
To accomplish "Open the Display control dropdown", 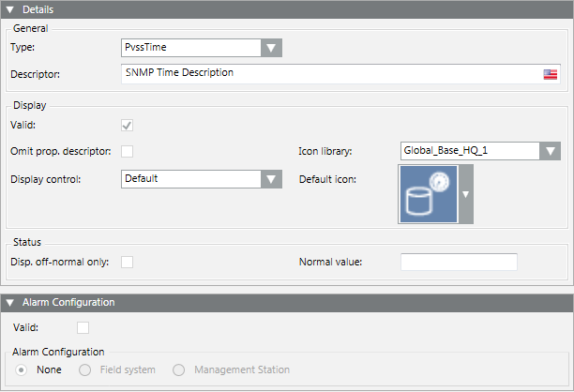I will point(191,178).
